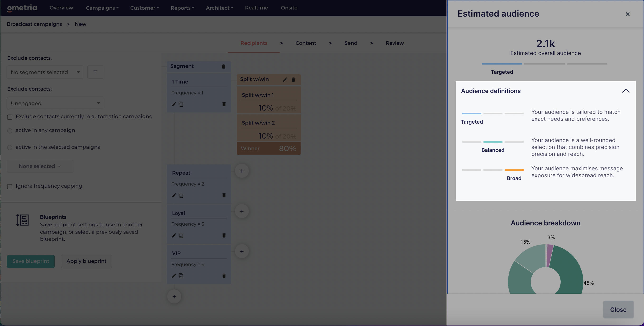
Task: Edit the 1 Time segment with pencil icon
Action: click(174, 104)
